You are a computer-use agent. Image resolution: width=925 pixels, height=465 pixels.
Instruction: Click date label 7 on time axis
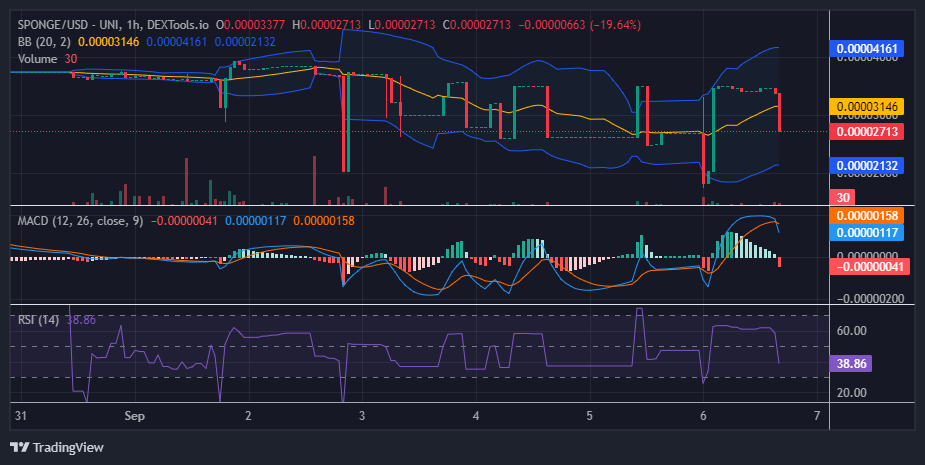pyautogui.click(x=817, y=415)
